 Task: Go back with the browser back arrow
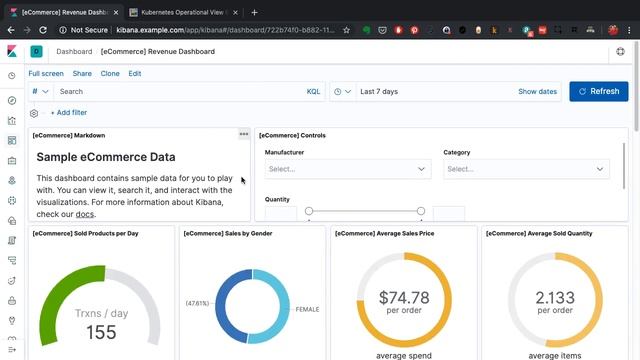11,30
